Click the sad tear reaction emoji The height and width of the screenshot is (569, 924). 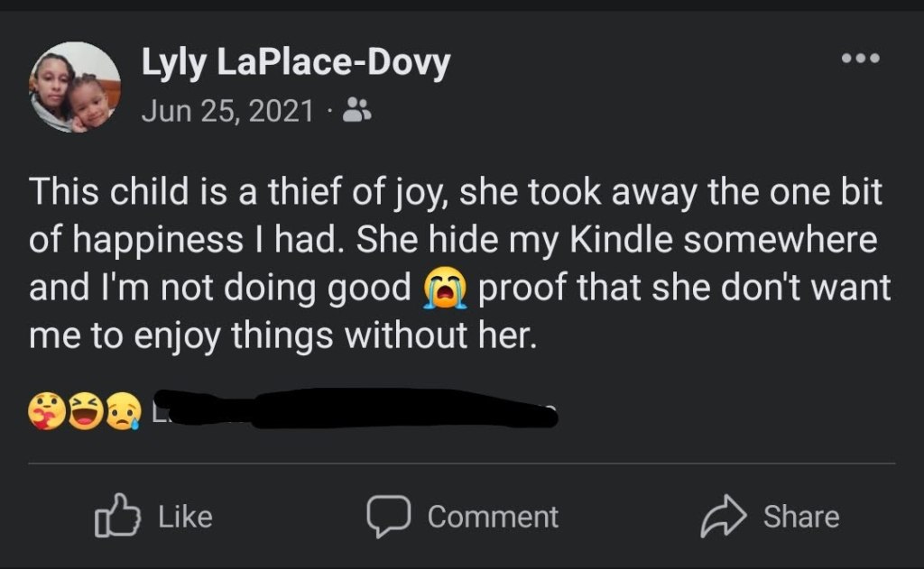[122, 412]
